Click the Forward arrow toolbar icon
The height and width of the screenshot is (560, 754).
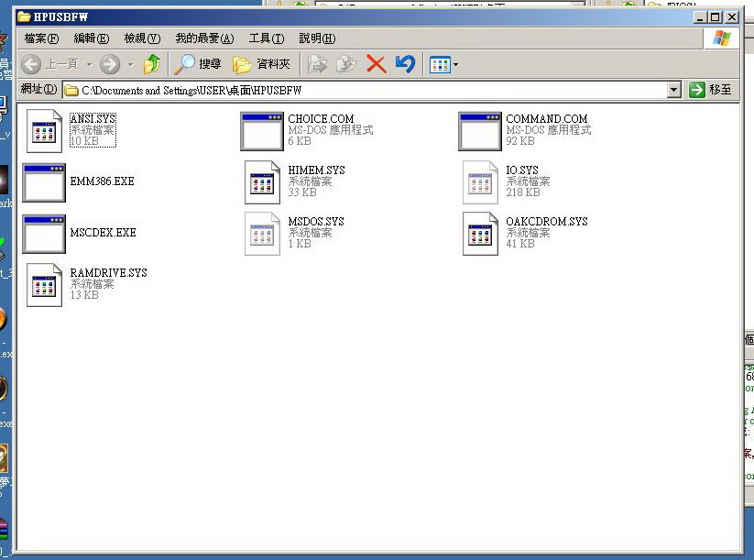(x=110, y=64)
